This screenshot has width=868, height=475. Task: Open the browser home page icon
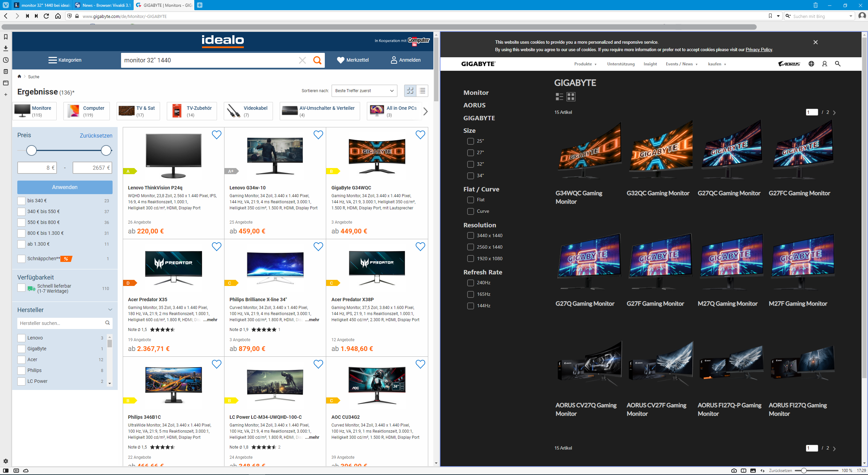point(58,16)
